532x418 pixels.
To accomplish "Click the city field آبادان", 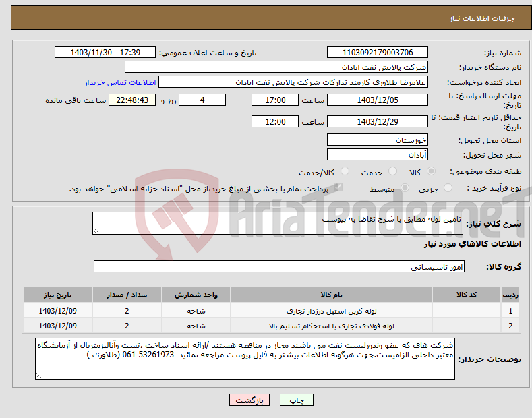I will point(378,154).
